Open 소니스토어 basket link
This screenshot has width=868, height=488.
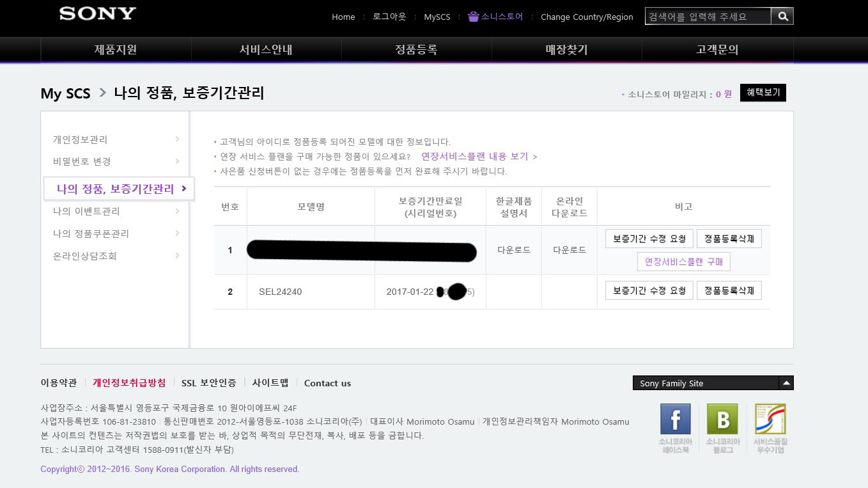(x=495, y=17)
